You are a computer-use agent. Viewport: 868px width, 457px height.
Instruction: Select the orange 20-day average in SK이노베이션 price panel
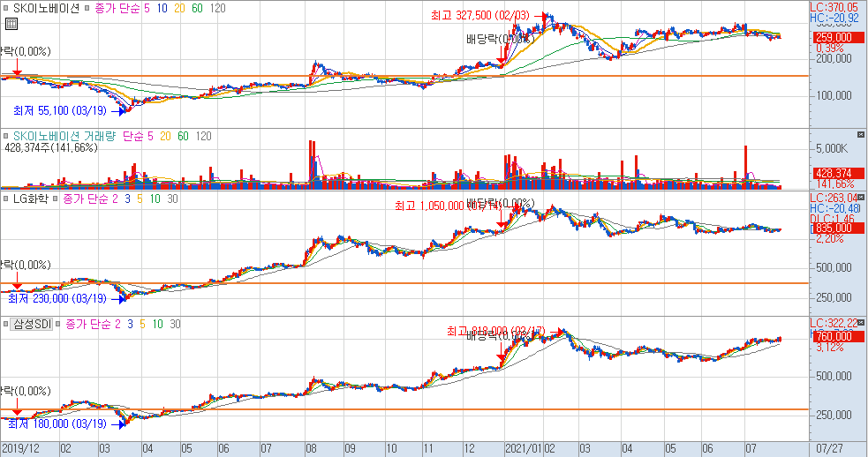(179, 9)
